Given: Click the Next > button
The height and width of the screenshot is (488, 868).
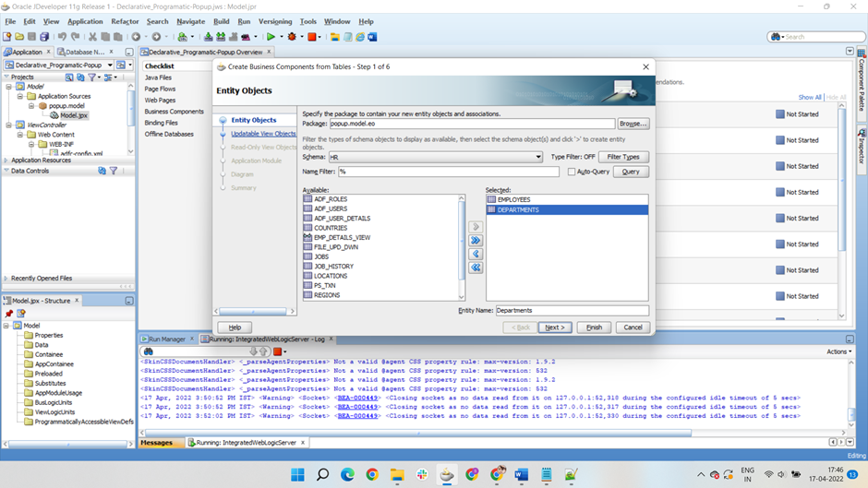Looking at the screenshot, I should [555, 327].
